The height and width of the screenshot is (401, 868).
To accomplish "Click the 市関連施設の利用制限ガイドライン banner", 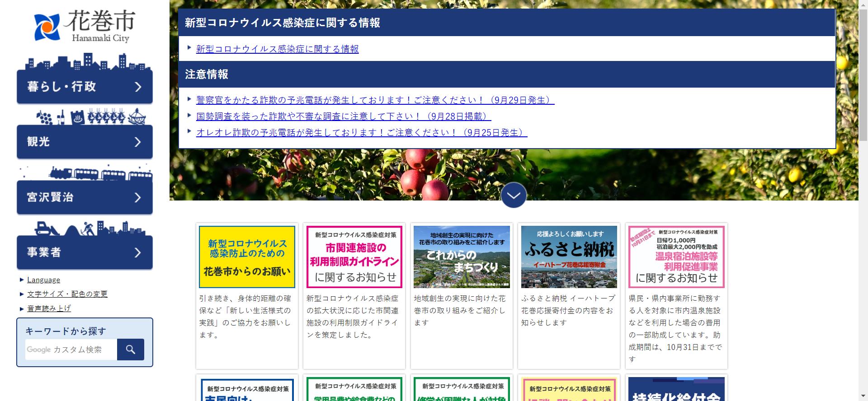I will click(x=354, y=257).
